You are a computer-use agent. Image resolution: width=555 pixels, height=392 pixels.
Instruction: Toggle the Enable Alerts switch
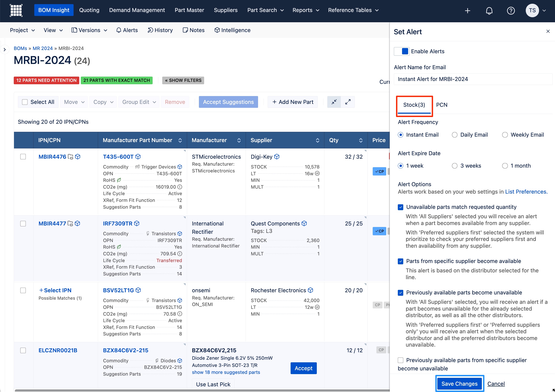click(x=402, y=51)
